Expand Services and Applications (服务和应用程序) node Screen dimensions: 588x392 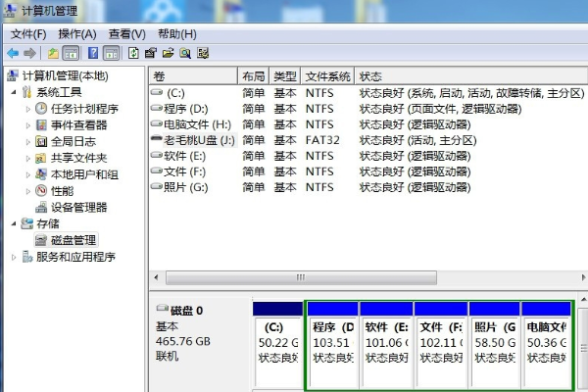point(14,257)
